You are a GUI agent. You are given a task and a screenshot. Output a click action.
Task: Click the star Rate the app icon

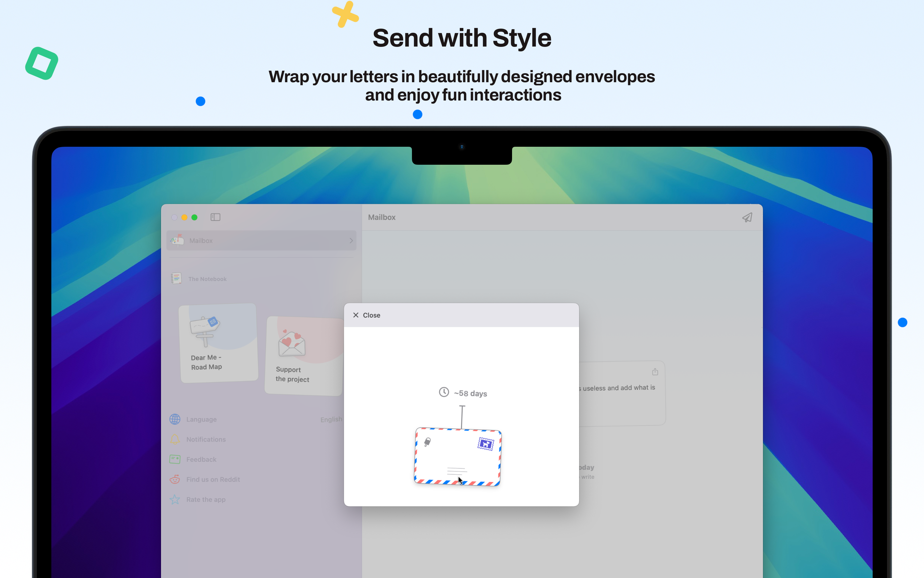pyautogui.click(x=175, y=499)
